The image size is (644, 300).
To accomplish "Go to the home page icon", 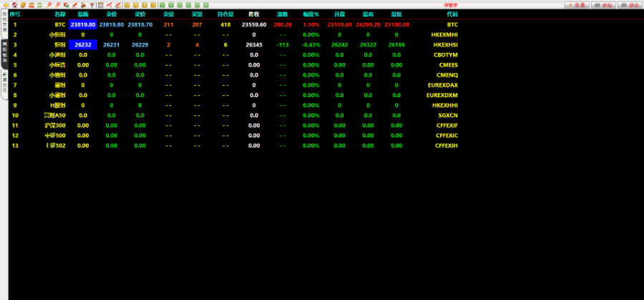I will coord(15,5).
